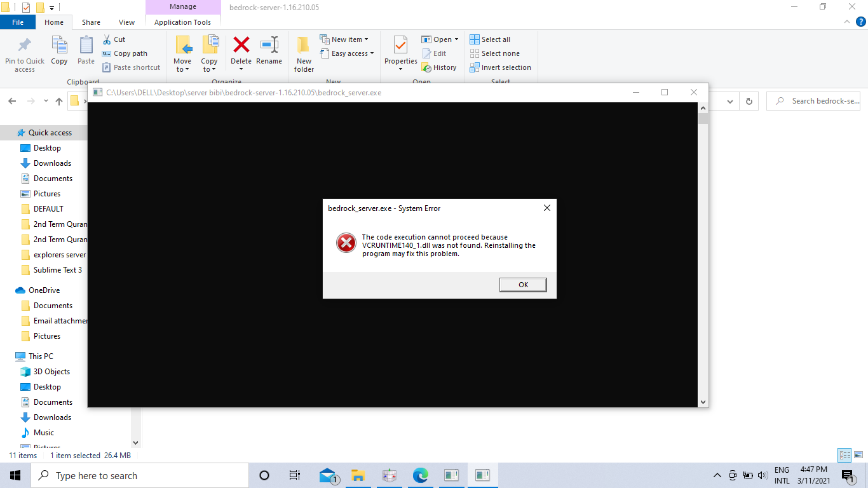Open the DEFAULT folder in sidebar
Viewport: 868px width, 488px height.
[48, 209]
